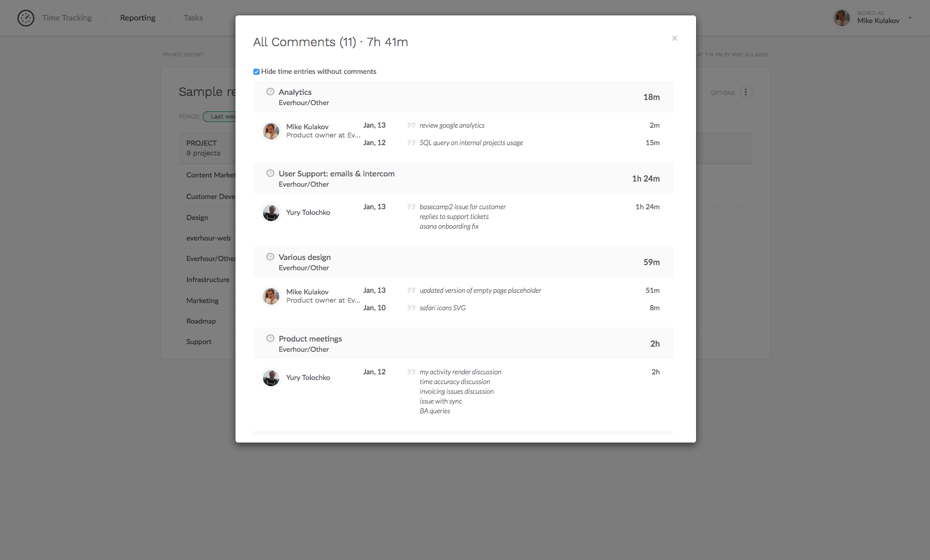Click the quote icon beside 'safari icons SVG'
930x560 pixels.
click(411, 308)
